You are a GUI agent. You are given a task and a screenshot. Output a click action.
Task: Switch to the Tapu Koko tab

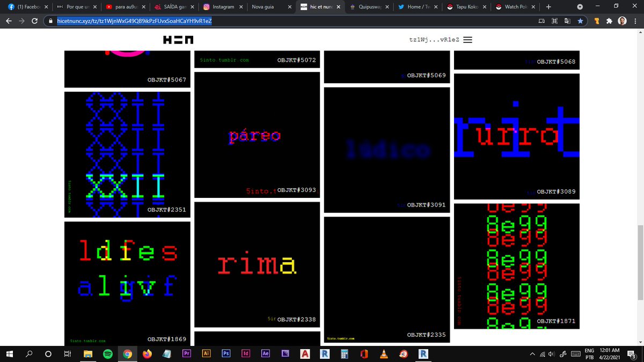(466, 7)
